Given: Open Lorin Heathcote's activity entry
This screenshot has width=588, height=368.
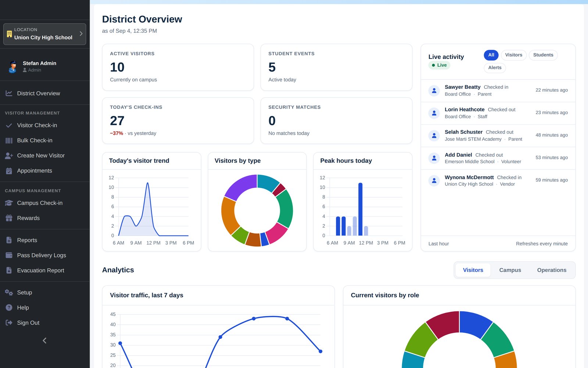Looking at the screenshot, I should tap(498, 113).
